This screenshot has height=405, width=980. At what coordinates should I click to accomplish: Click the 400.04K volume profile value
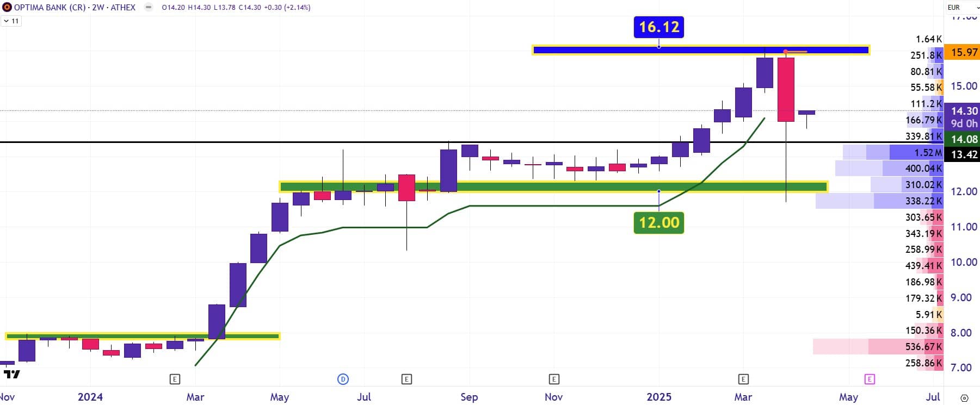(x=923, y=169)
